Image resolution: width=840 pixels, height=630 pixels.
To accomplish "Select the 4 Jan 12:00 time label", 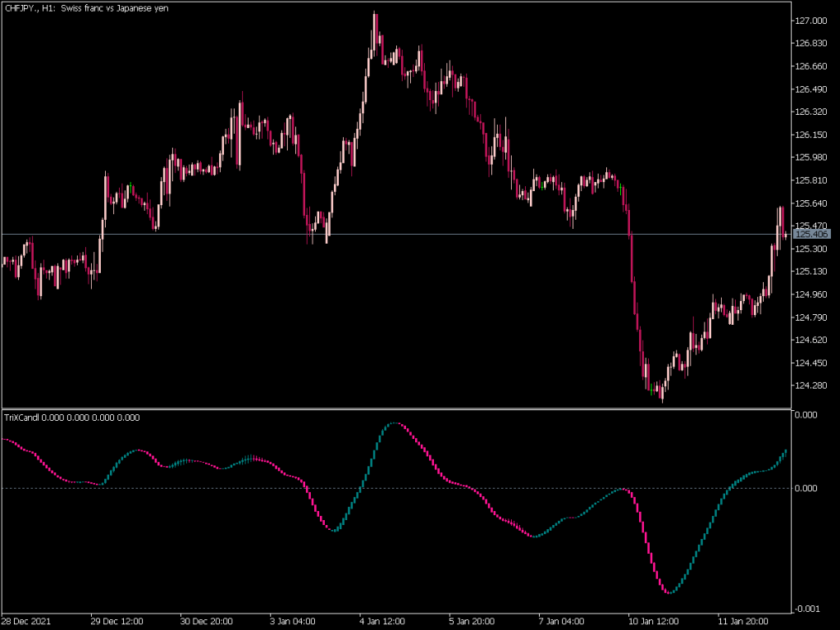I will [382, 622].
